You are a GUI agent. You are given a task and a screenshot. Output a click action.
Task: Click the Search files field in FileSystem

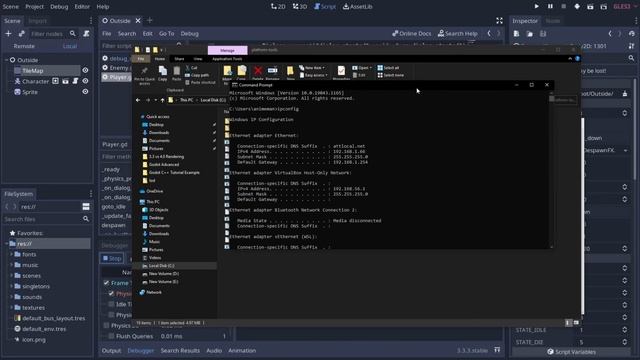pos(46,219)
